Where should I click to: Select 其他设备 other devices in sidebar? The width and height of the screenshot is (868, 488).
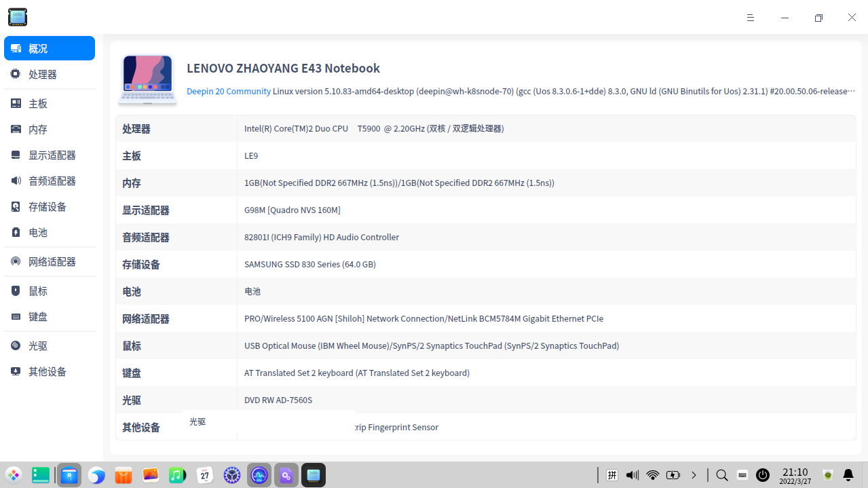[x=50, y=371]
